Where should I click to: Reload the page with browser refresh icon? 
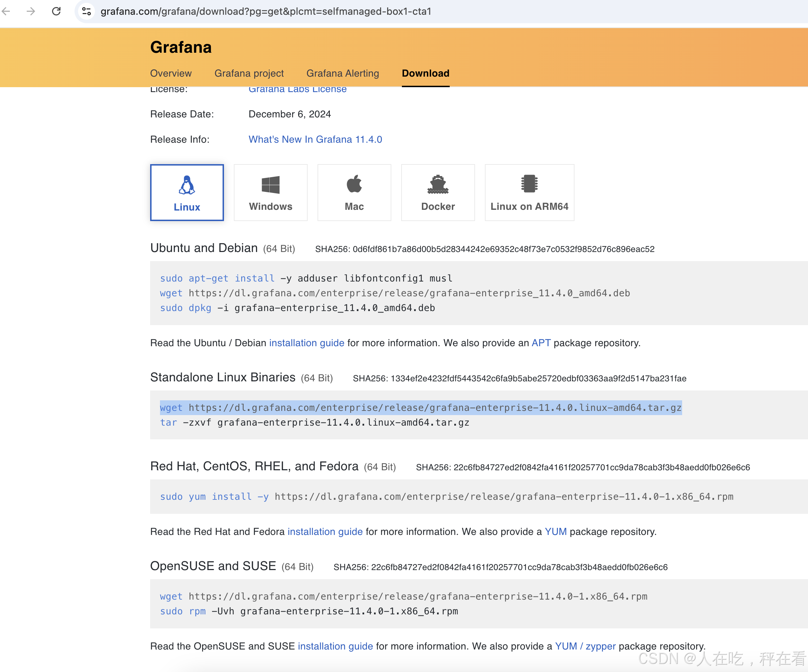57,11
